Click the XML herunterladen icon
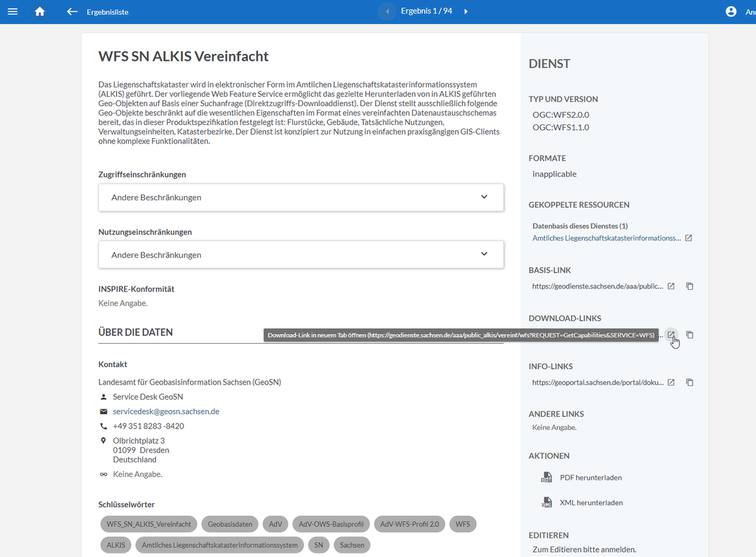 [x=545, y=502]
